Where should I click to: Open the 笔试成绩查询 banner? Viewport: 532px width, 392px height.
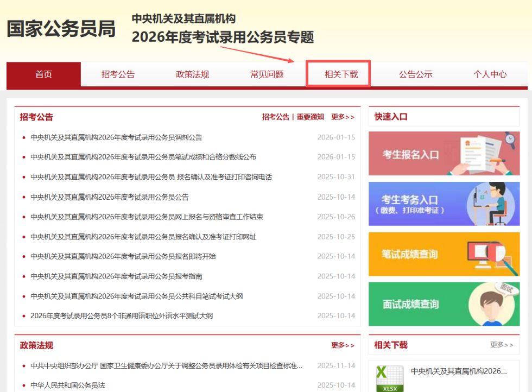pos(444,254)
